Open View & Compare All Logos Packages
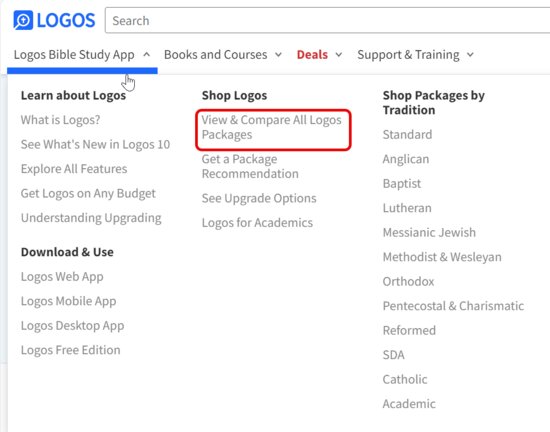 click(x=271, y=127)
